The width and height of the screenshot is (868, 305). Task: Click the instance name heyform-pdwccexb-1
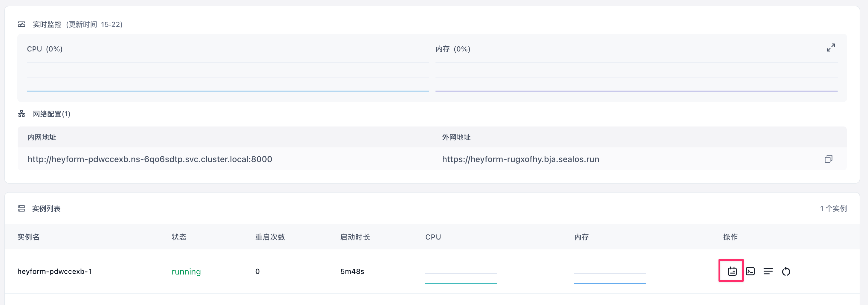coord(55,271)
